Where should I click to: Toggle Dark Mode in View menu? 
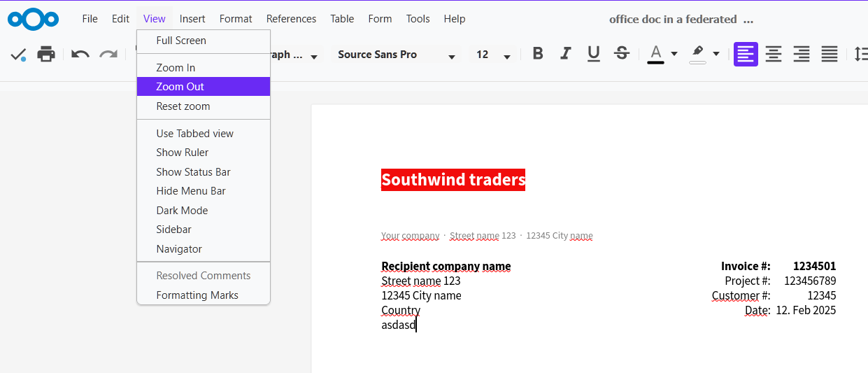click(182, 210)
